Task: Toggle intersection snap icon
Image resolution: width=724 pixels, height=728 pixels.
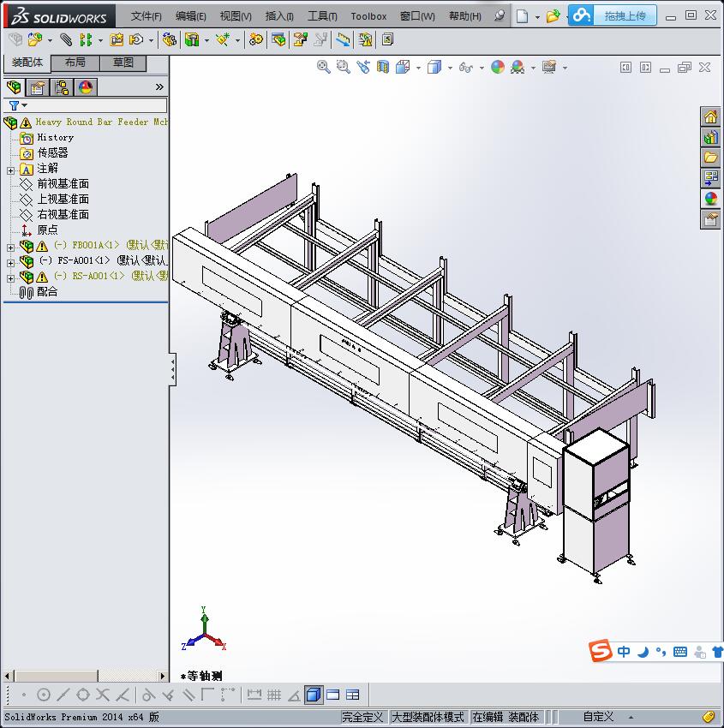Action: pyautogui.click(x=103, y=695)
